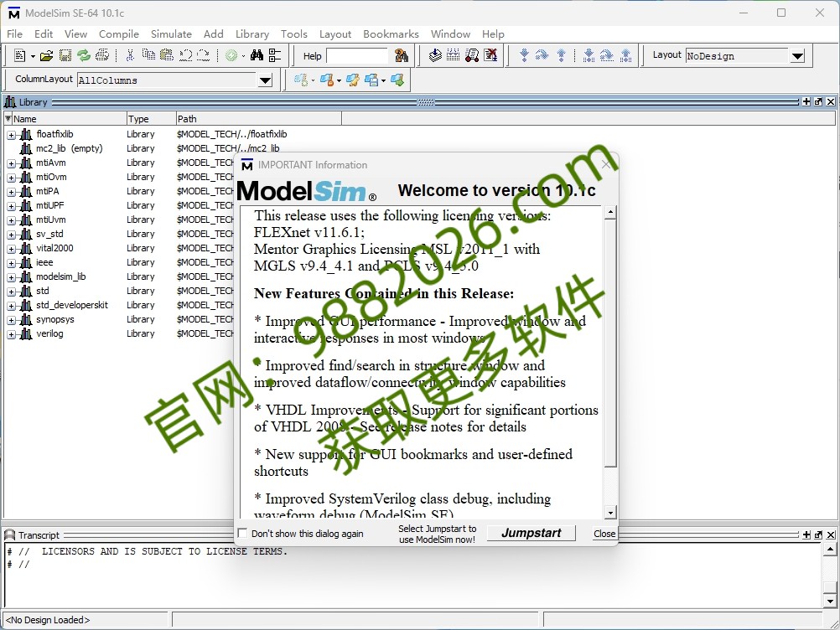Expand the sv_std library node

(x=11, y=235)
